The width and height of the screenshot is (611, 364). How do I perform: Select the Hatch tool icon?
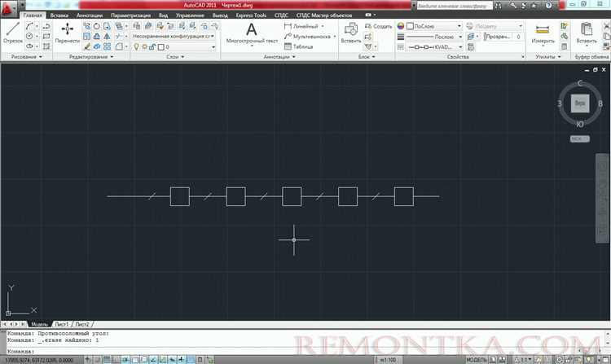(x=46, y=46)
